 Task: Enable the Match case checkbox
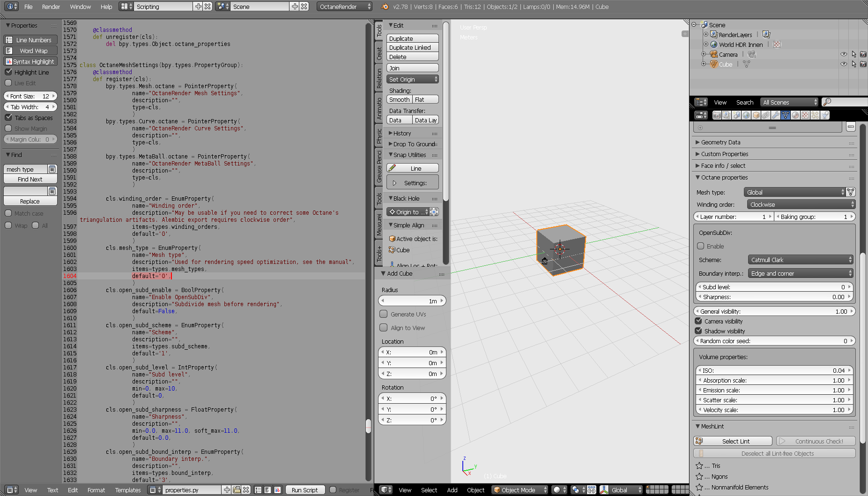8,213
